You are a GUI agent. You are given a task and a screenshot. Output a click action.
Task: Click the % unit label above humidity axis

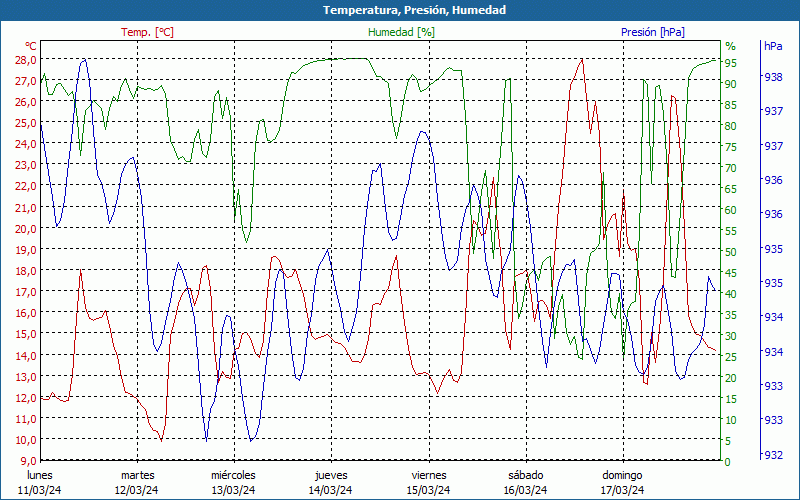point(731,46)
